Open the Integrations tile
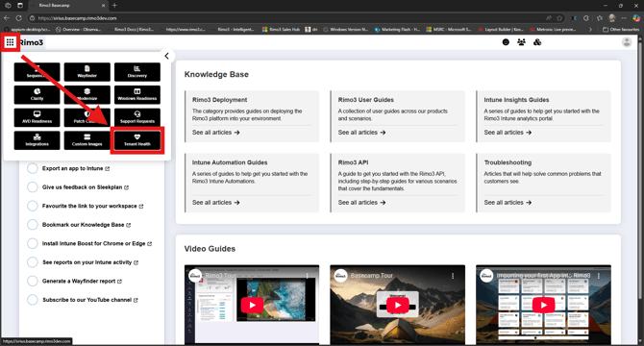644x346 pixels. tap(37, 140)
